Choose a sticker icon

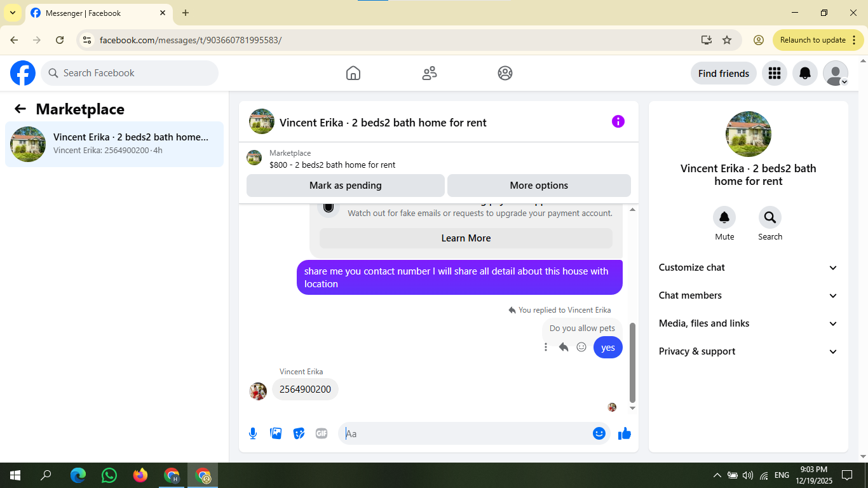(299, 433)
